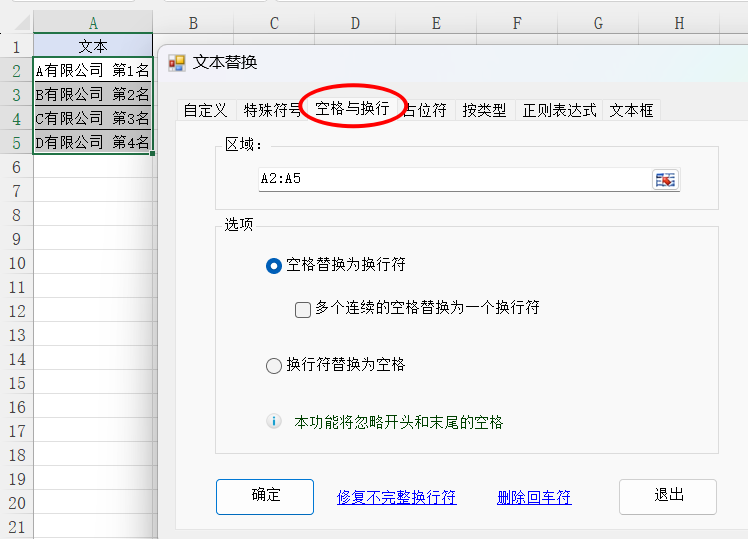Select 空格替换为换行符 radio option
The width and height of the screenshot is (748, 539).
click(274, 265)
